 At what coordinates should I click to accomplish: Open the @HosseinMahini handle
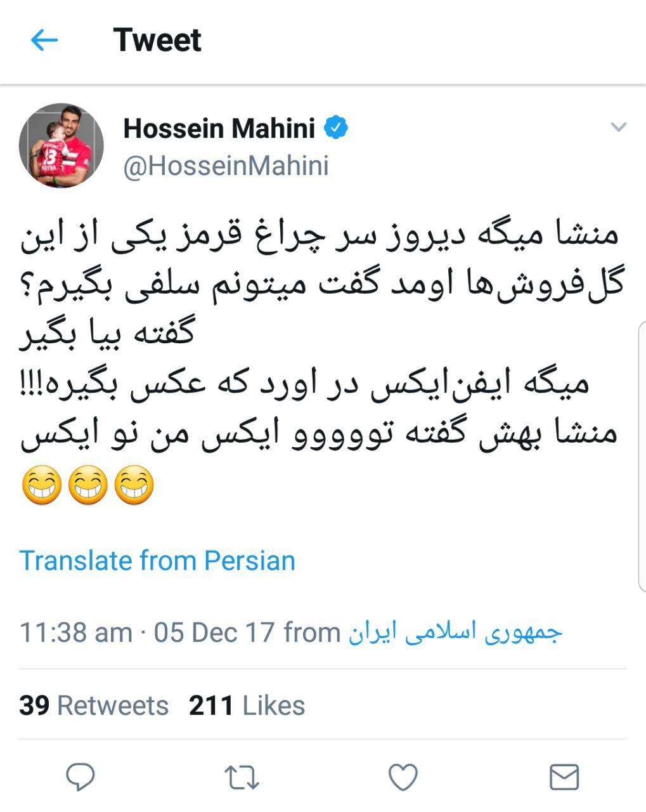click(x=226, y=166)
